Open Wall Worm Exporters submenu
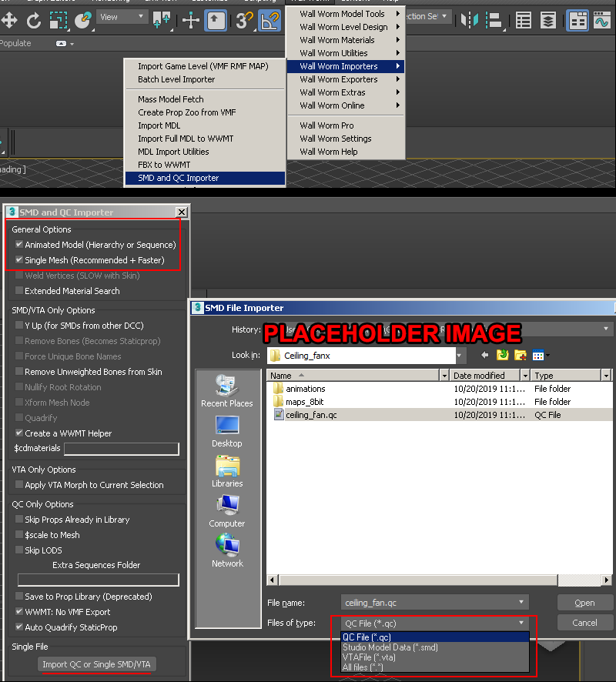This screenshot has height=682, width=616. click(x=346, y=79)
